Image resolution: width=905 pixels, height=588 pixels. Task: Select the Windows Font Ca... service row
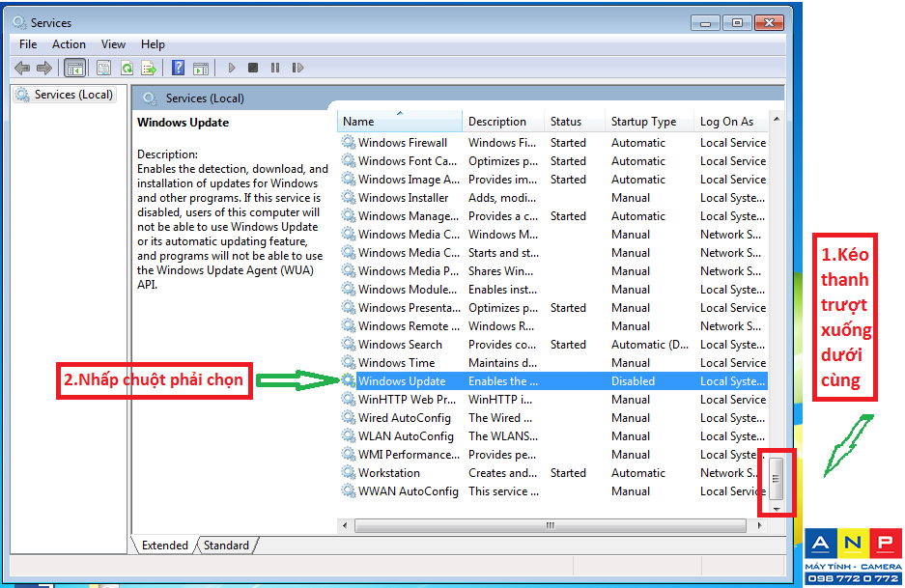click(x=553, y=160)
